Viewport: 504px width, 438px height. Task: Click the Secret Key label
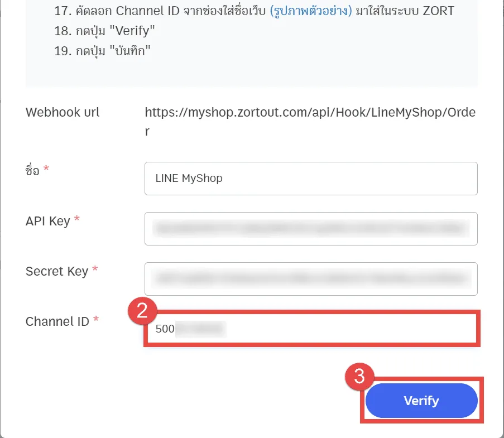pyautogui.click(x=57, y=271)
